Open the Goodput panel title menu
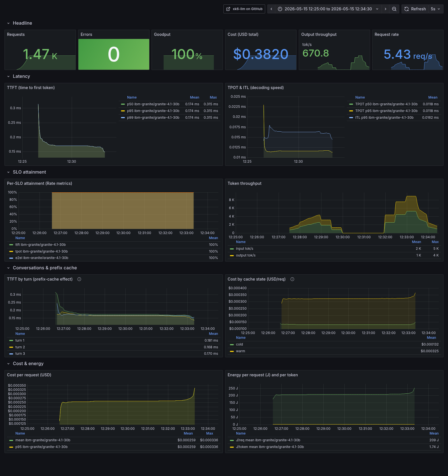Image resolution: width=448 pixels, height=476 pixels. point(162,34)
